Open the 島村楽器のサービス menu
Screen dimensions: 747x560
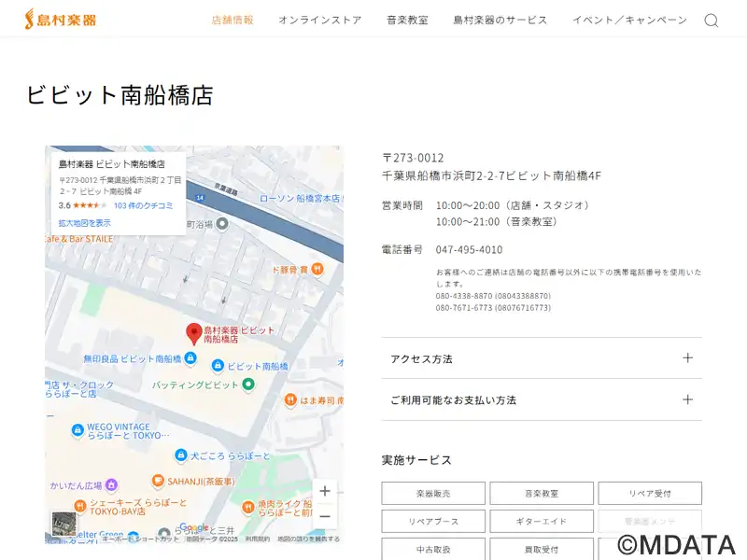[500, 20]
